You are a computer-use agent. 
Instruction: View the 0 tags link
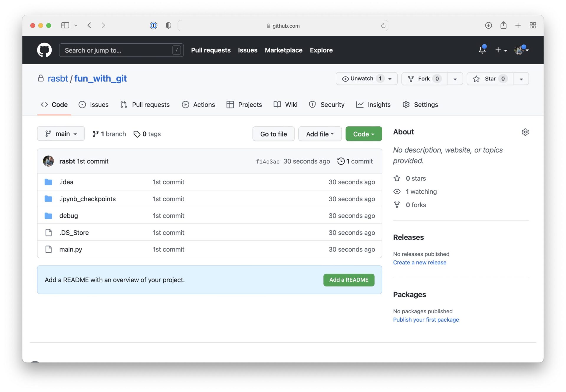(147, 134)
